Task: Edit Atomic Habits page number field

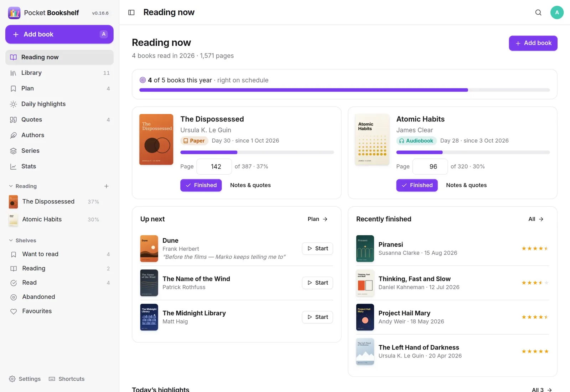Action: click(430, 166)
